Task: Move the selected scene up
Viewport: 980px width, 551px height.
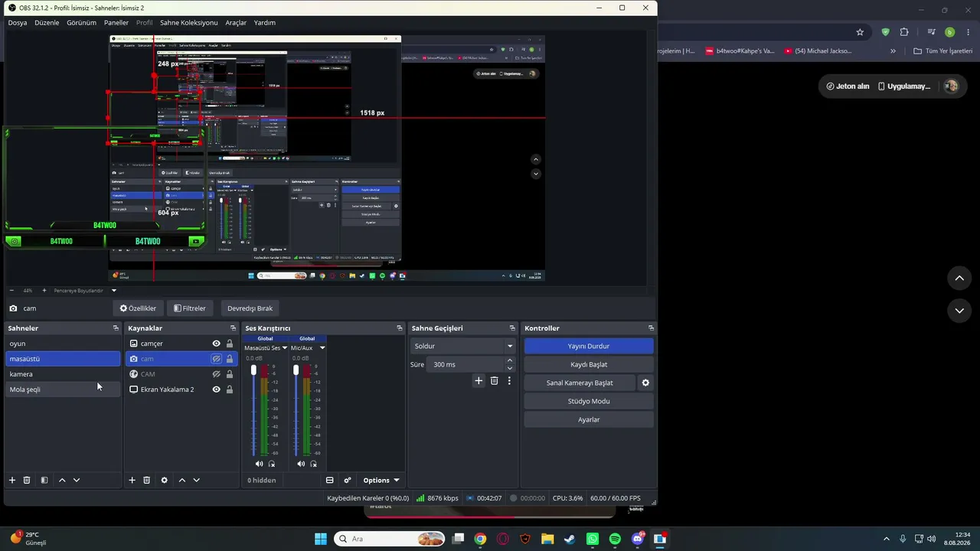Action: tap(62, 481)
